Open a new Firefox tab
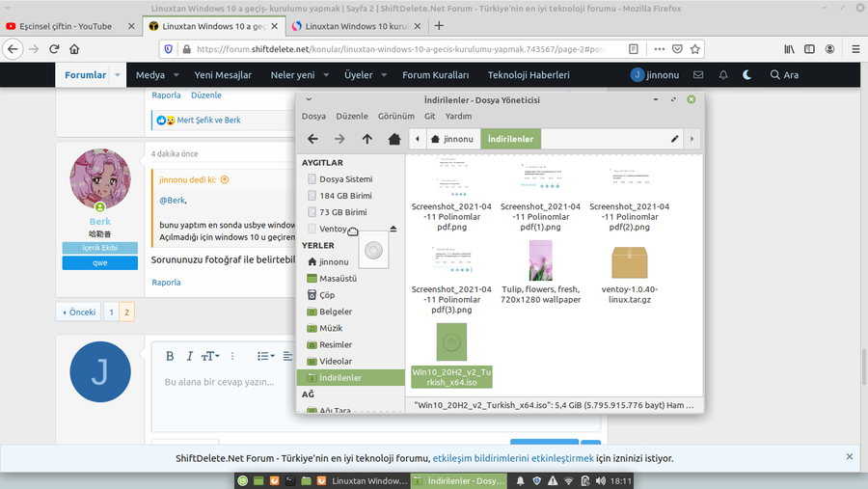This screenshot has width=868, height=489. [439, 26]
